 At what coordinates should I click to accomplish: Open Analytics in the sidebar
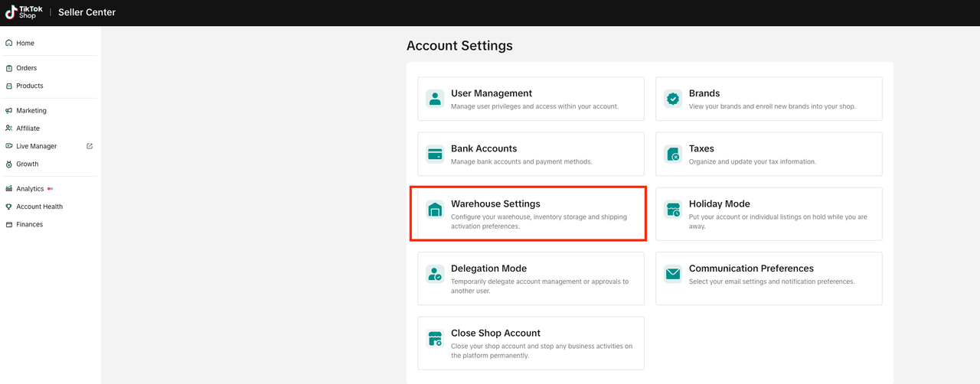coord(30,189)
